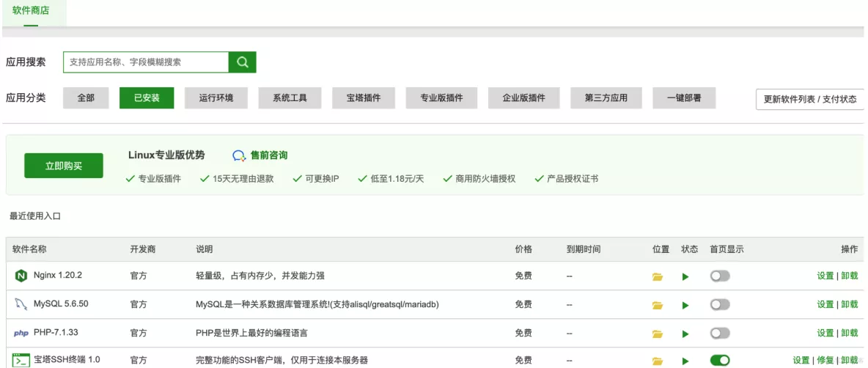Click 修复 for 宝塔SSH终端
Viewport: 868px width, 368px height.
tap(825, 360)
